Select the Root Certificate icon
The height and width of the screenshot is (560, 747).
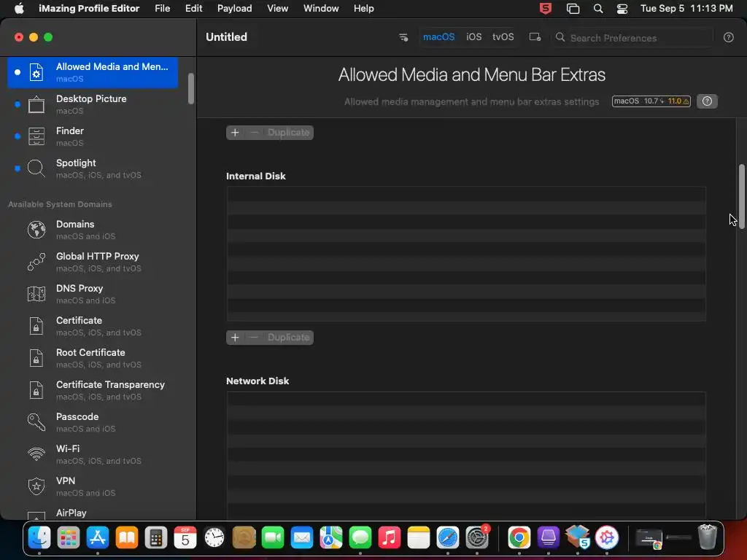click(x=36, y=358)
